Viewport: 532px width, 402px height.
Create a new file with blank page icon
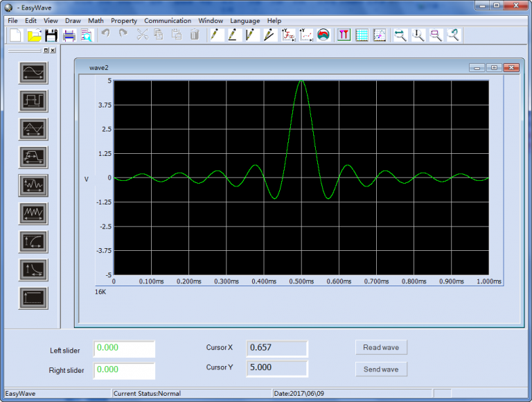[15, 35]
